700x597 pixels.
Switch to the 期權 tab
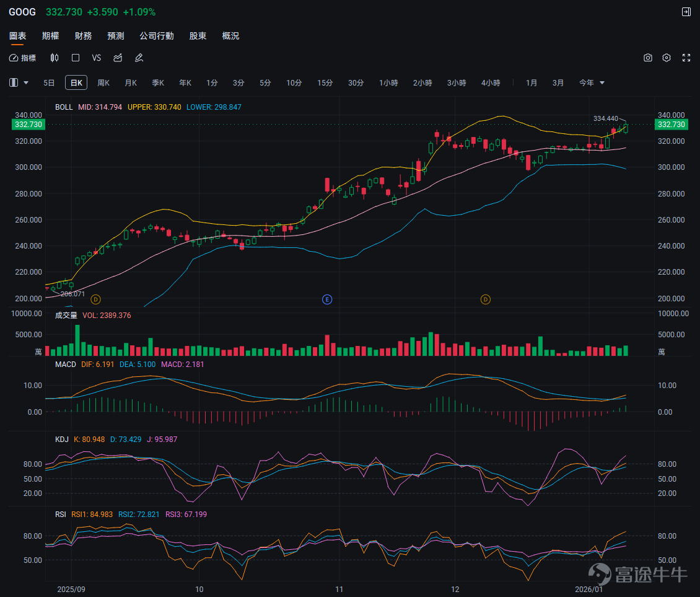click(50, 36)
